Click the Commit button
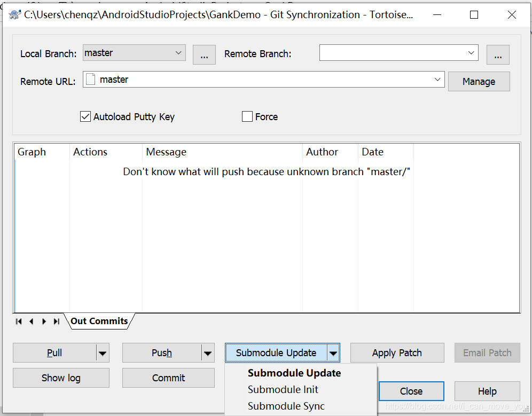This screenshot has height=416, width=532. point(168,378)
